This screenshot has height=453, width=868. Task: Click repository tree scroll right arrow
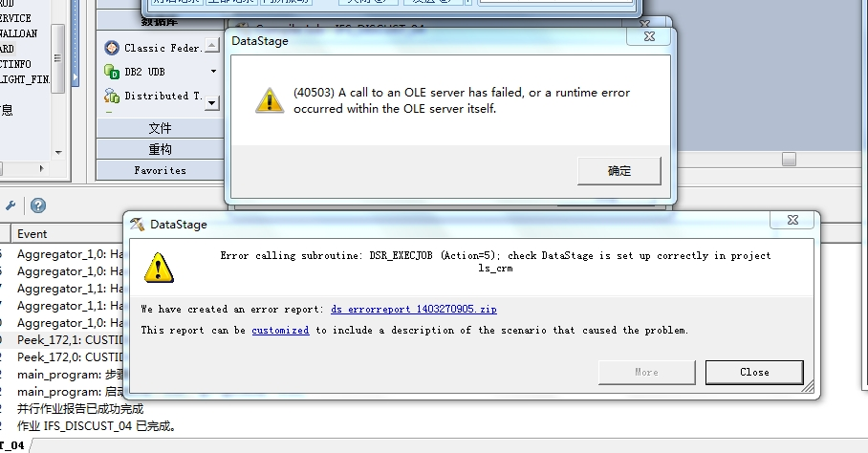[41, 168]
